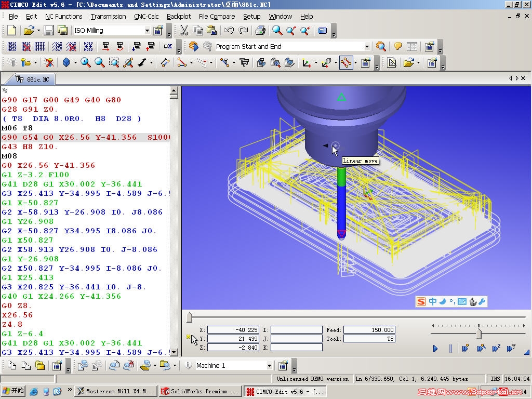Click the Paste clipboard icon
Screen dimensions: 532x399
(x=212, y=31)
